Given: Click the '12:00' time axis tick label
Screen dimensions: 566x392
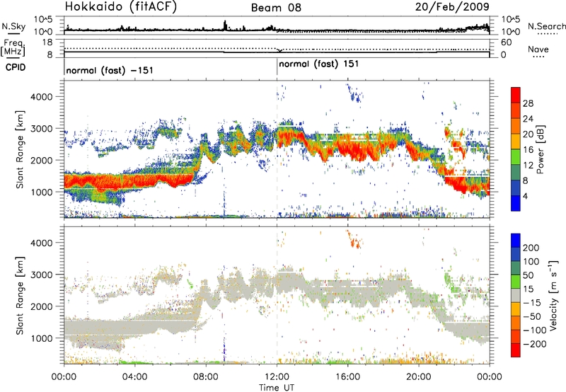Looking at the screenshot, I should (x=277, y=377).
